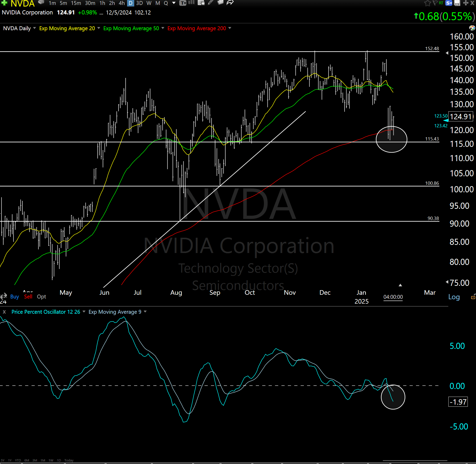
Task: Click the red Sell button
Action: [28, 297]
